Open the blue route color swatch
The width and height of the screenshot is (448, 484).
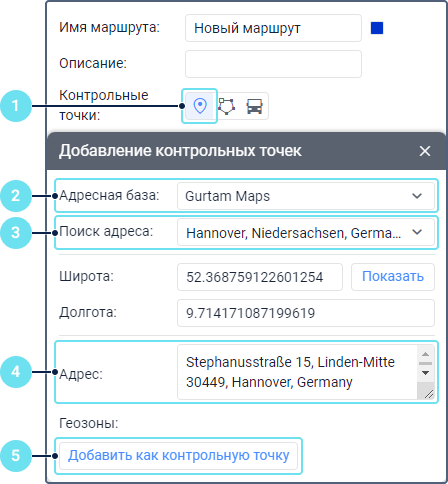tap(377, 28)
